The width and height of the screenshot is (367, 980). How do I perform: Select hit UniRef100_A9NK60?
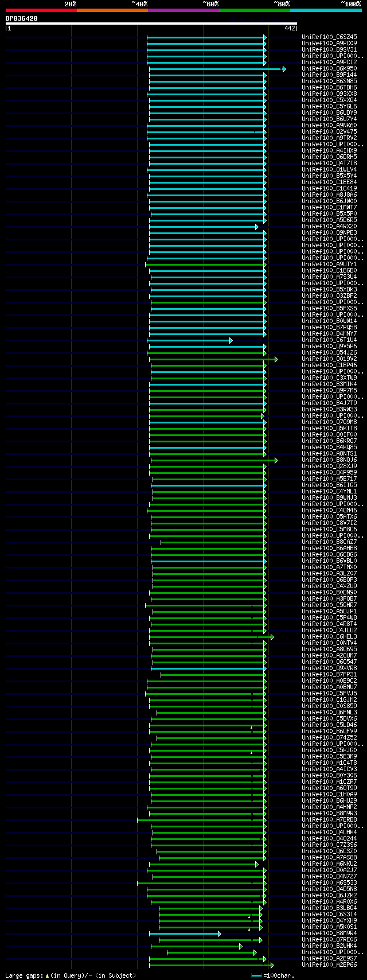point(329,126)
